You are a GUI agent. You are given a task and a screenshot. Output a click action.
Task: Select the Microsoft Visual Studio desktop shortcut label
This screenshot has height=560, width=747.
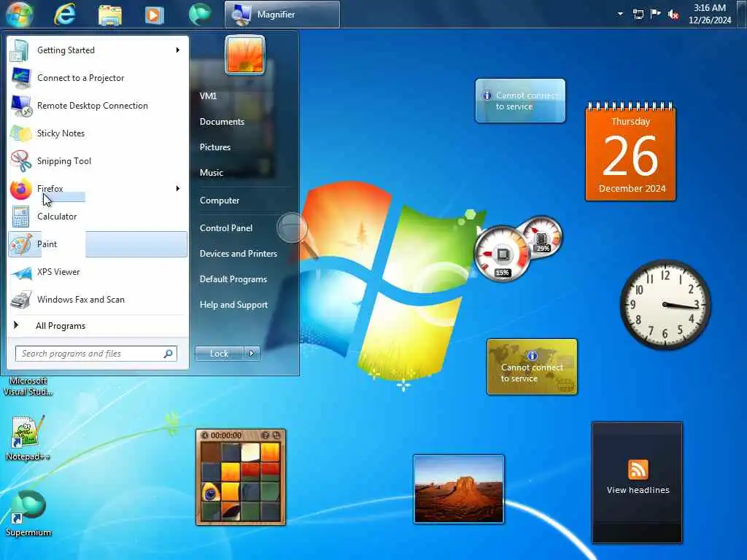(28, 386)
